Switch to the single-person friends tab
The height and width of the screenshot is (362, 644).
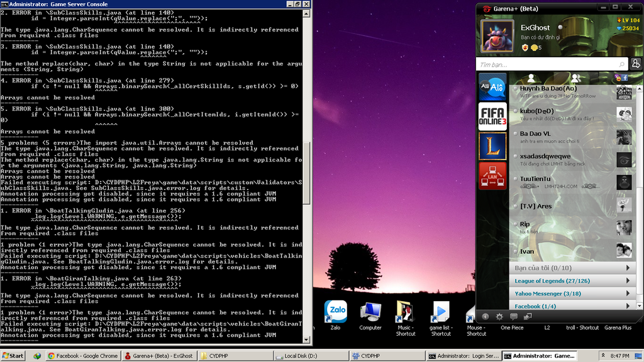point(531,78)
